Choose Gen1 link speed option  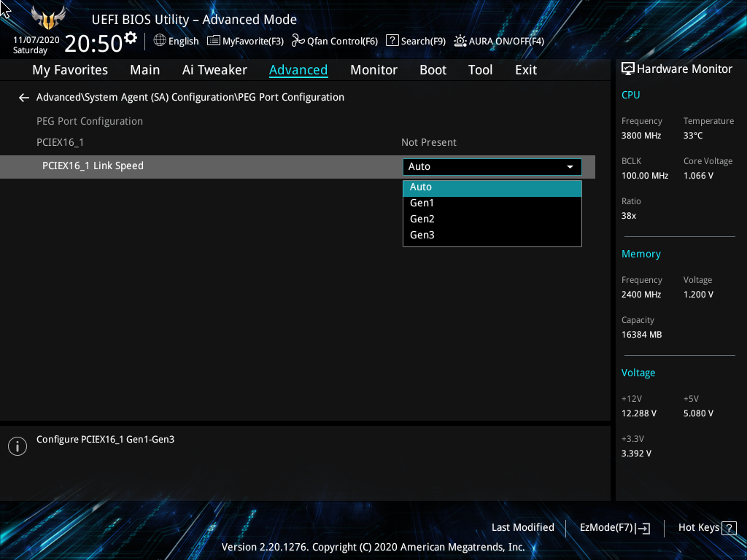click(x=492, y=203)
